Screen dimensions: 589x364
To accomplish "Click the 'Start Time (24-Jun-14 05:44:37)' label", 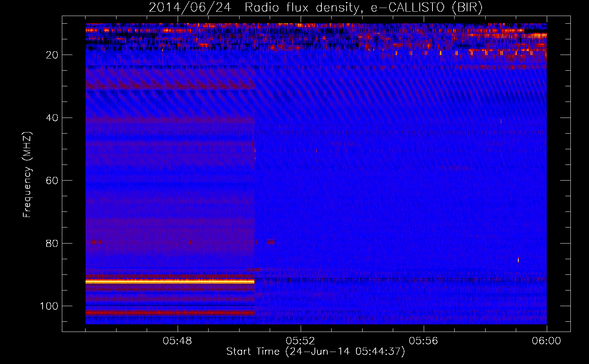I will click(x=316, y=352).
